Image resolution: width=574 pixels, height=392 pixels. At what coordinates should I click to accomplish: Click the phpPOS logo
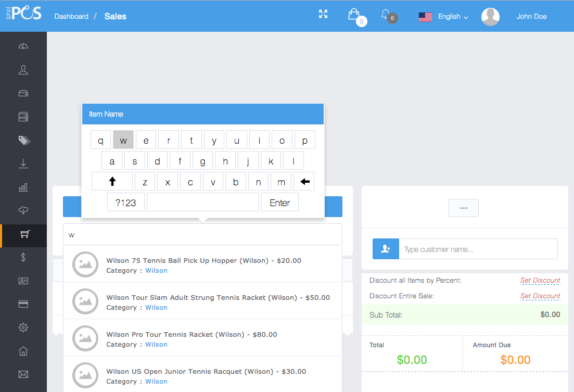[x=24, y=13]
